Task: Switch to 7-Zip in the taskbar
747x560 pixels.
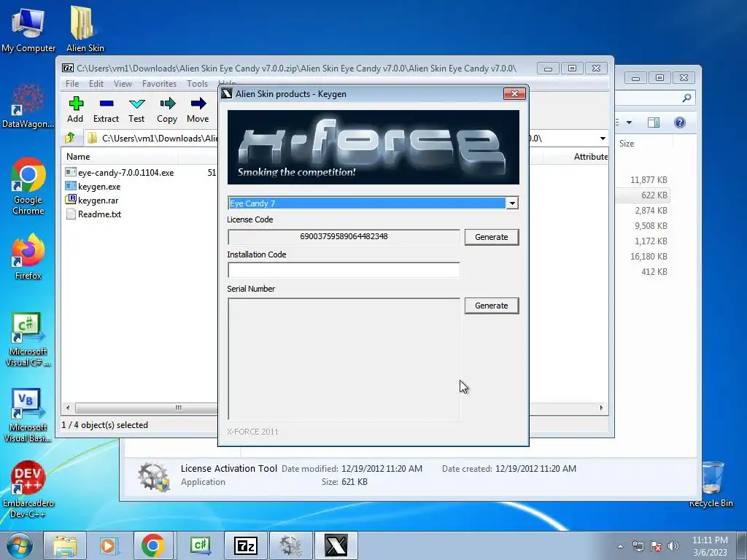Action: [245, 545]
